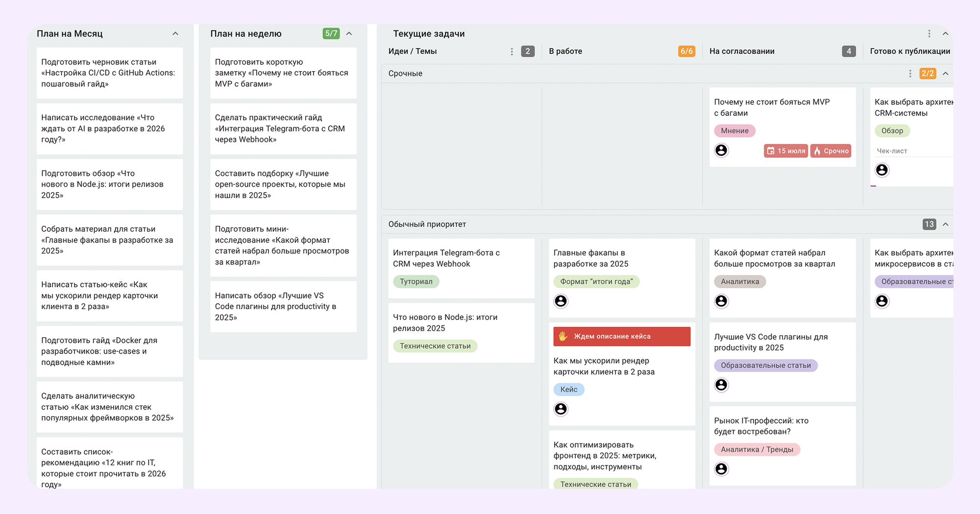Viewport: 980px width, 514px height.
Task: Collapse the План на неделю column
Action: click(x=349, y=34)
